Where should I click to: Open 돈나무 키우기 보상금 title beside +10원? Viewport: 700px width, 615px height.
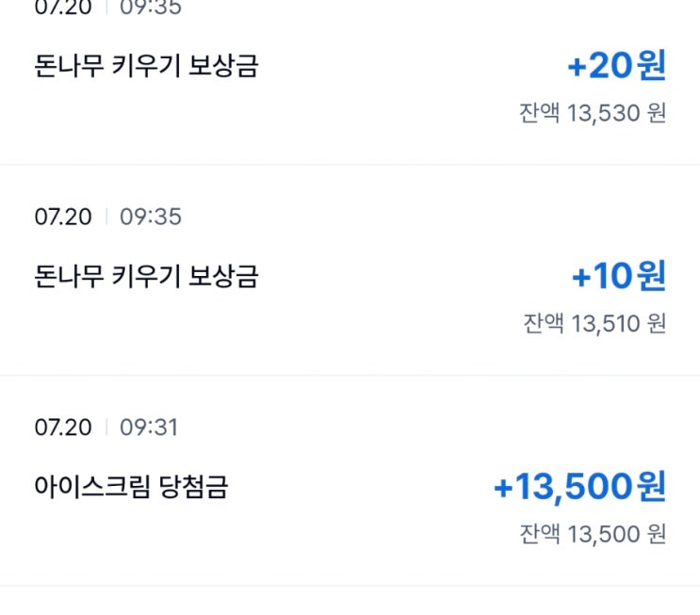click(x=146, y=277)
